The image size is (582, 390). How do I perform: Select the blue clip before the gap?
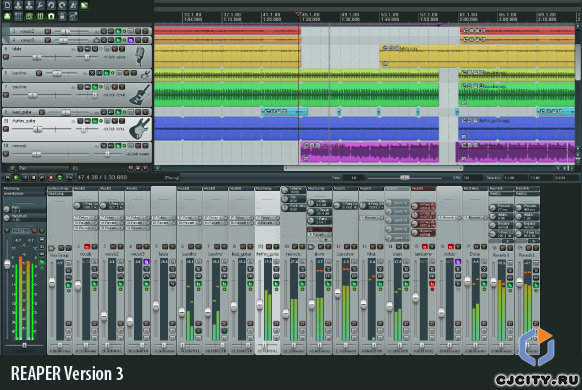pos(296,128)
